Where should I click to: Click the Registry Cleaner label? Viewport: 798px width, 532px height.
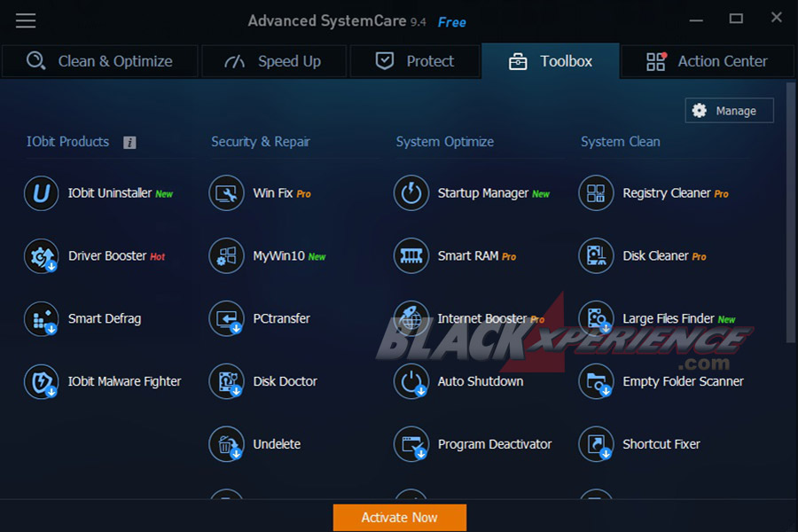tap(667, 193)
